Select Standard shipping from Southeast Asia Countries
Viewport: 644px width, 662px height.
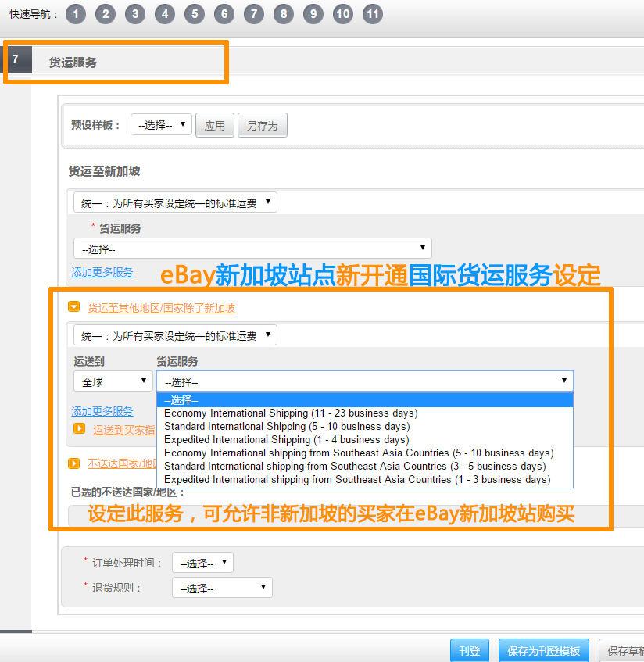click(365, 466)
